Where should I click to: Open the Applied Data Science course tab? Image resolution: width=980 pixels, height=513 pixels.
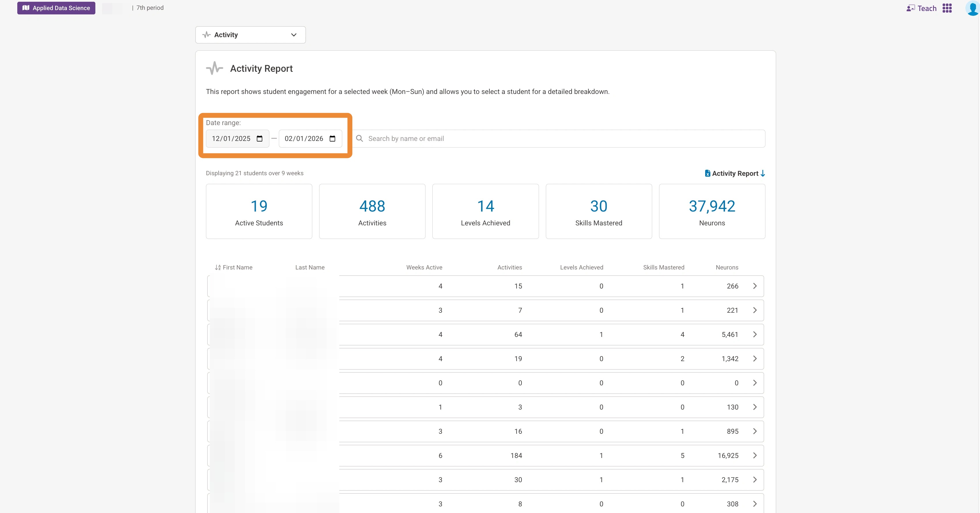tap(56, 8)
